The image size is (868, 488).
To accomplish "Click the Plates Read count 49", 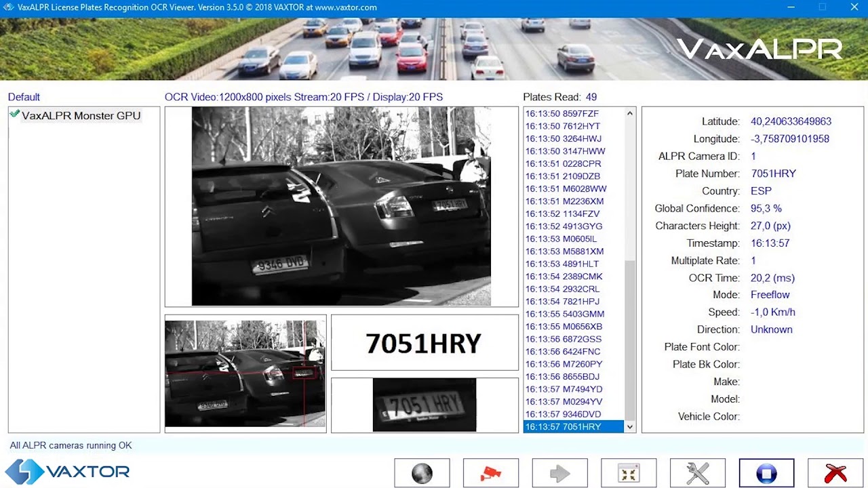I will tap(591, 97).
